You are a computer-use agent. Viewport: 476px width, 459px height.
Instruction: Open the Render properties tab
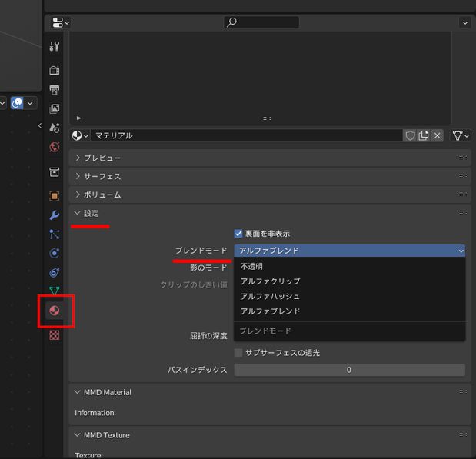pos(55,71)
